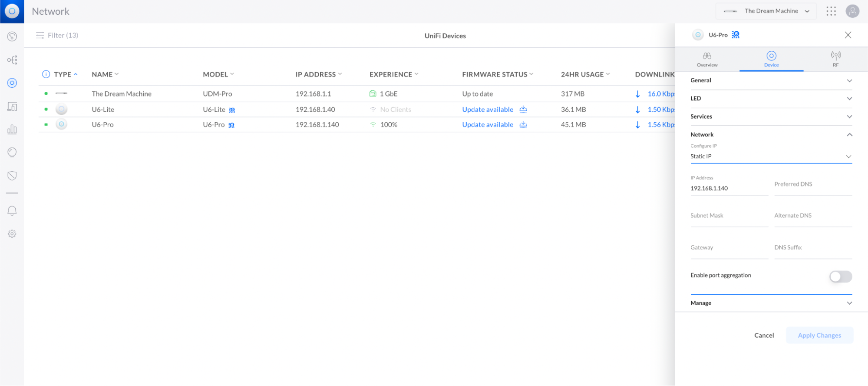Select U6-Lite device name in table
The width and height of the screenshot is (868, 386).
pos(103,110)
